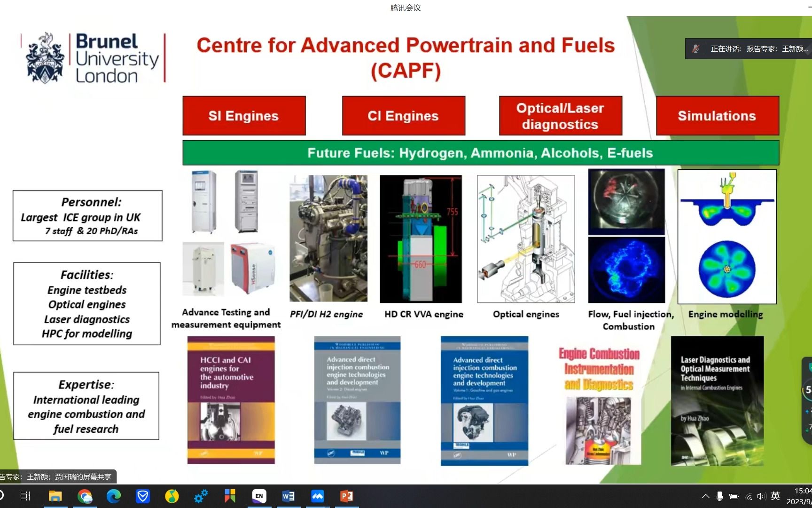Click the top spray combustion photo
The image size is (812, 508).
tap(626, 202)
